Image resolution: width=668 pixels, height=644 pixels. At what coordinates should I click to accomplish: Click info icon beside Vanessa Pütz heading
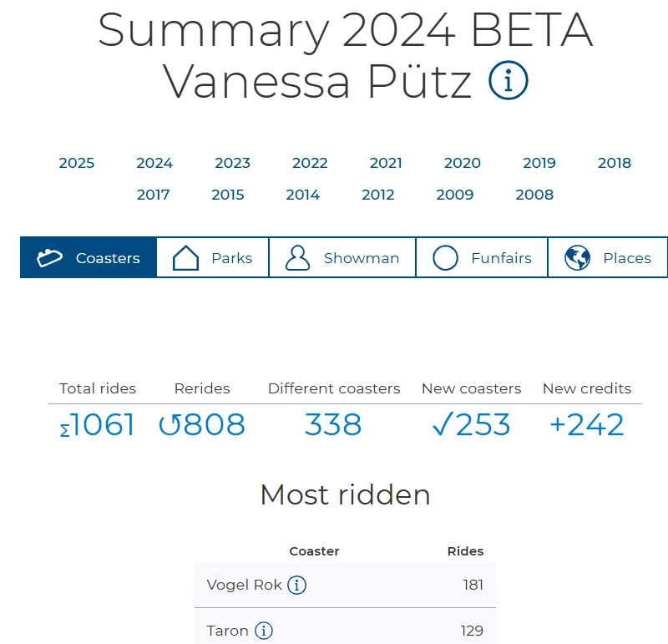pyautogui.click(x=509, y=81)
